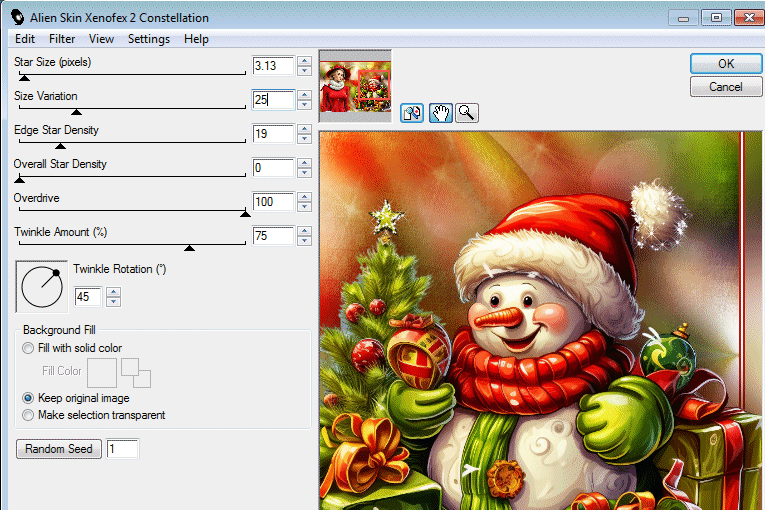Screen dimensions: 765x510
Task: Click the Twinkle Rotation degrees field
Action: tap(88, 297)
